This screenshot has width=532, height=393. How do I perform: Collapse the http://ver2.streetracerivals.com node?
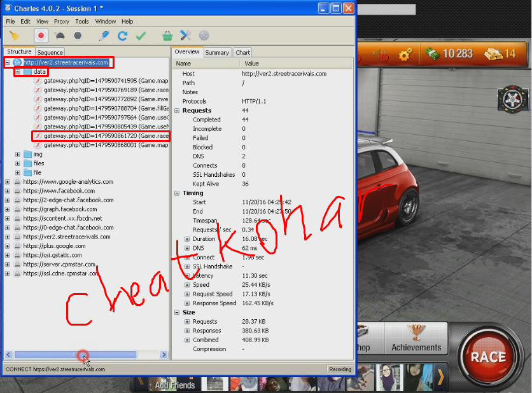tap(7, 62)
